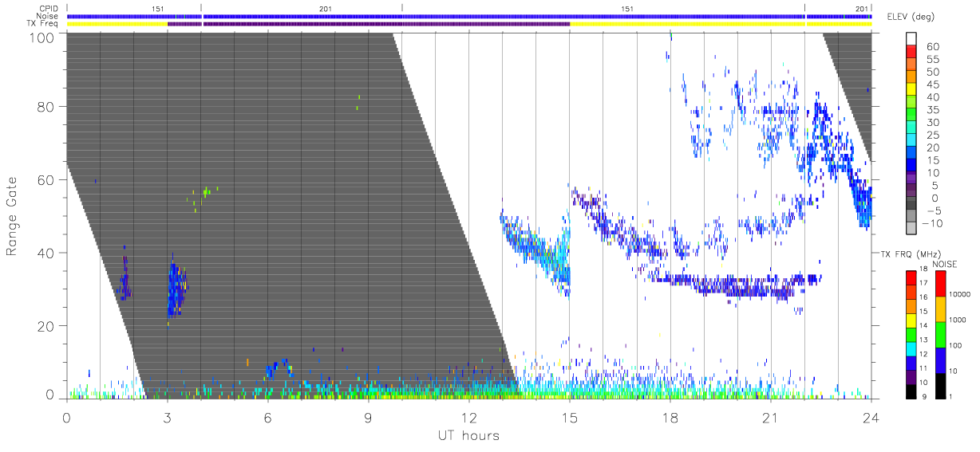This screenshot has width=980, height=452.
Task: Click the green 100–1000 NOISE swatch
Action: click(x=940, y=333)
